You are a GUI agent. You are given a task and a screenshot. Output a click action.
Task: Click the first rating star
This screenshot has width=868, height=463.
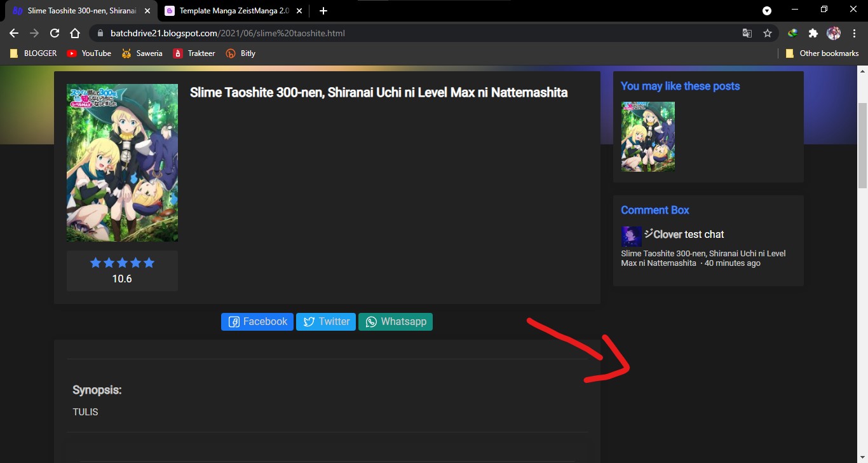click(96, 263)
